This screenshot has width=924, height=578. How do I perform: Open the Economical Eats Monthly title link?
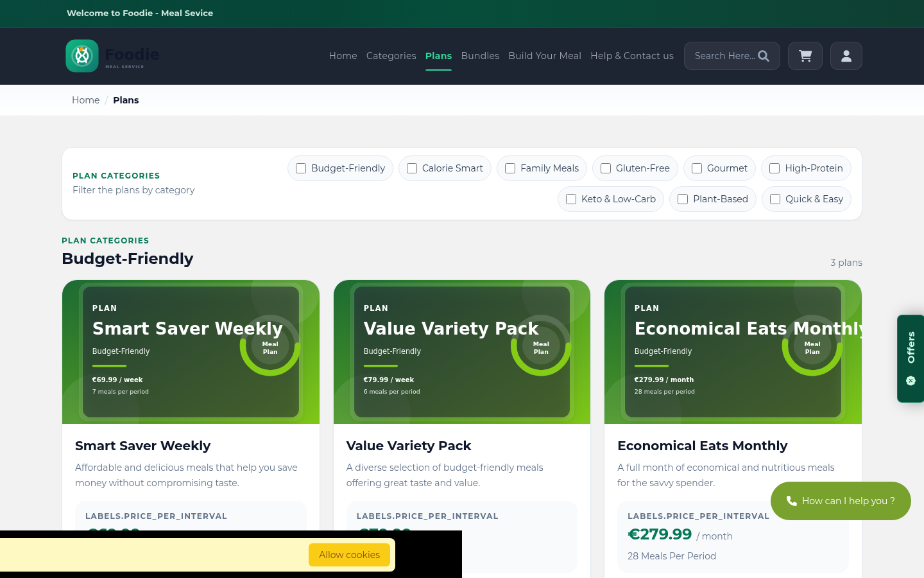[x=703, y=446]
